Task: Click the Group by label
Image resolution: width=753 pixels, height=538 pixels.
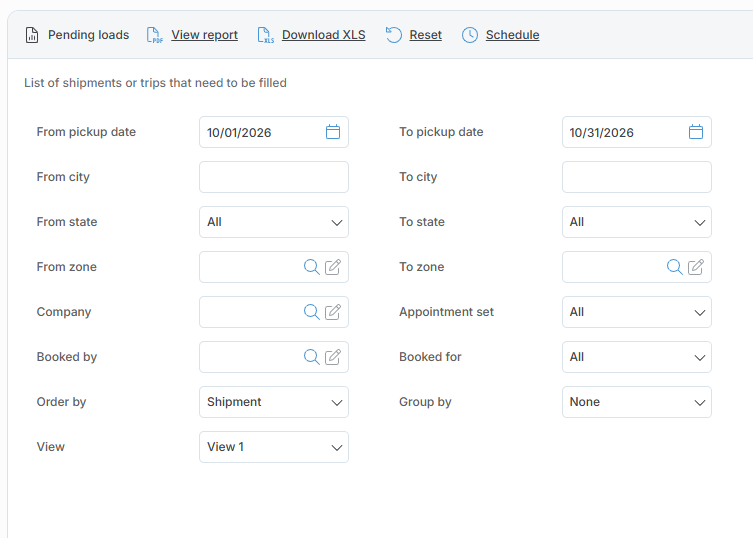Action: 425,402
